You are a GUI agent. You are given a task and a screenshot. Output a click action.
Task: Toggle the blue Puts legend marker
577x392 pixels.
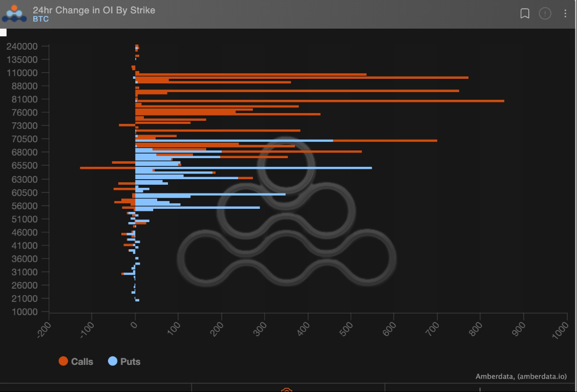pyautogui.click(x=113, y=361)
